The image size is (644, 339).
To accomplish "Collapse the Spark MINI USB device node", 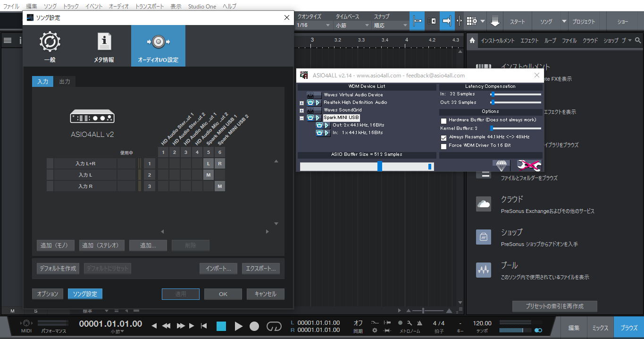I will [x=301, y=118].
